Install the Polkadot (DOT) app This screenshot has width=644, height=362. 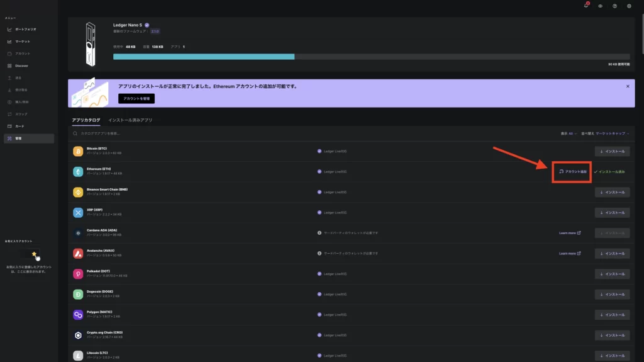[x=612, y=274]
